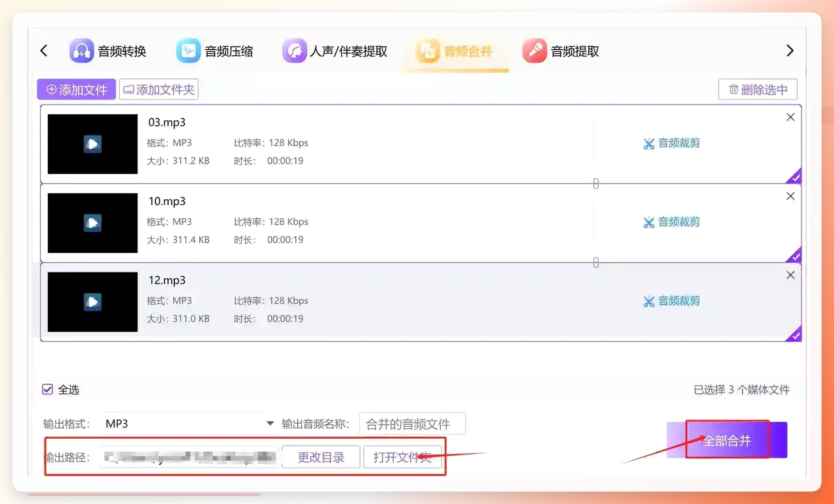Click the 删除选中 button

point(757,90)
